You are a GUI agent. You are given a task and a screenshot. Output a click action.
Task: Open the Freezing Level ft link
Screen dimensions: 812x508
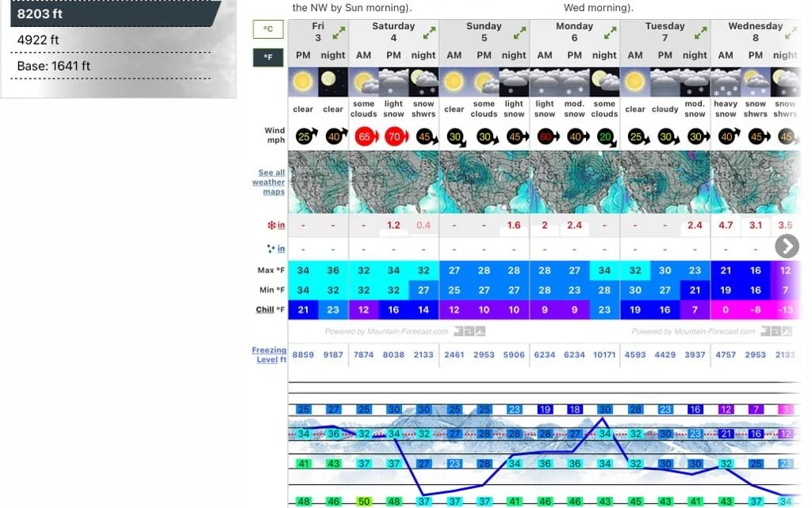point(270,355)
